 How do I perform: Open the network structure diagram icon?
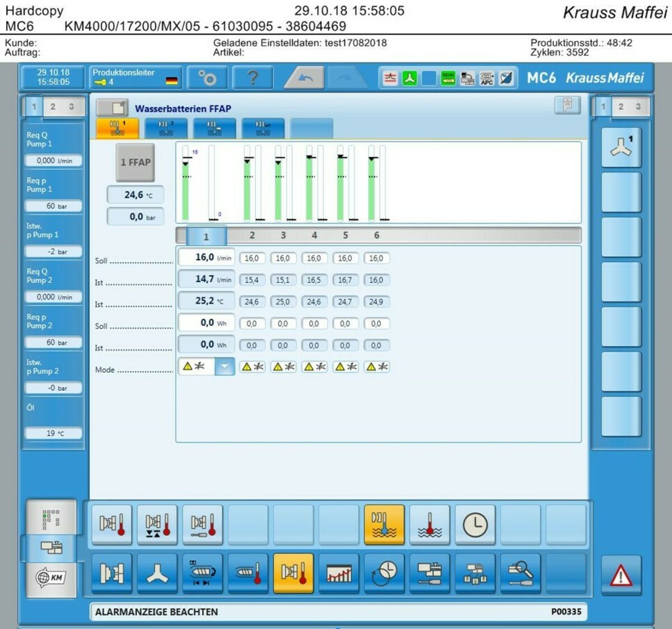coord(474,573)
